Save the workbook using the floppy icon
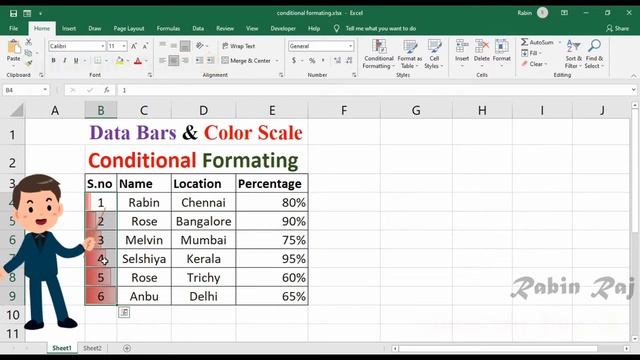The width and height of the screenshot is (640, 360). coord(13,13)
